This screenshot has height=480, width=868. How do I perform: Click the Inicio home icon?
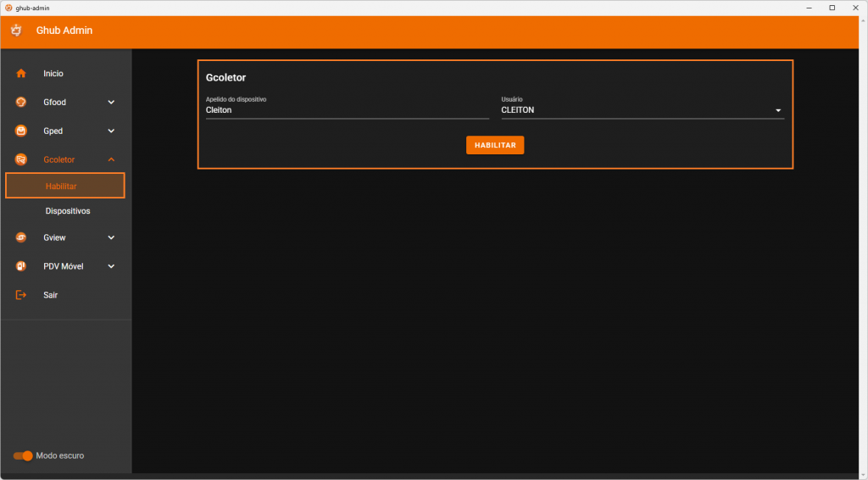(21, 74)
